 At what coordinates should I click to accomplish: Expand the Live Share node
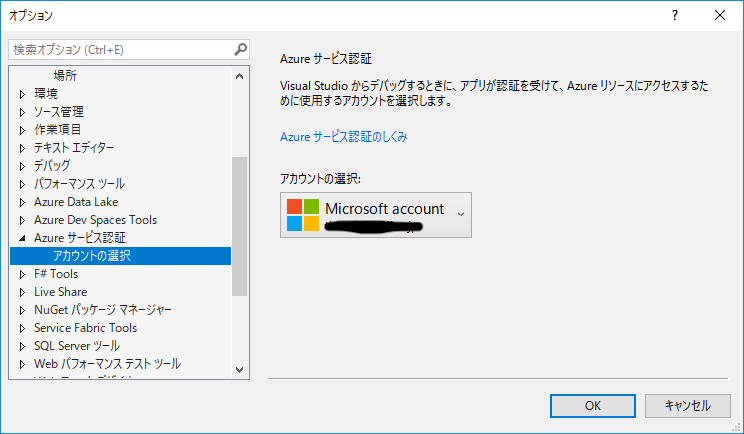tap(22, 293)
